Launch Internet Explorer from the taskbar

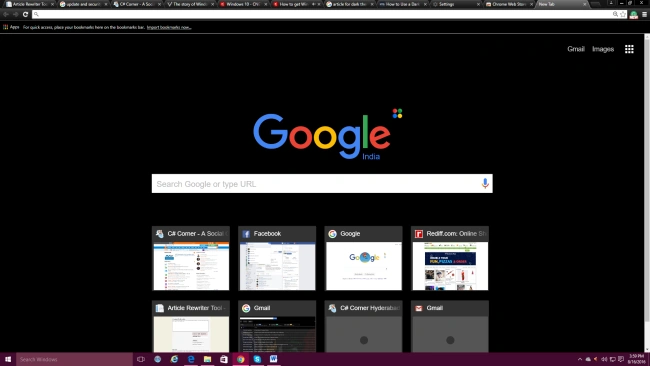coord(174,359)
